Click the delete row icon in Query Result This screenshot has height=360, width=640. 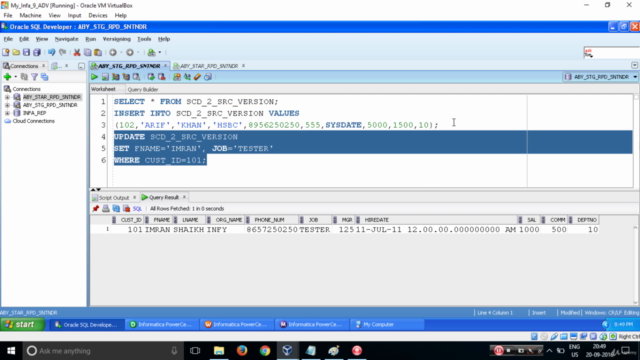(x=127, y=209)
